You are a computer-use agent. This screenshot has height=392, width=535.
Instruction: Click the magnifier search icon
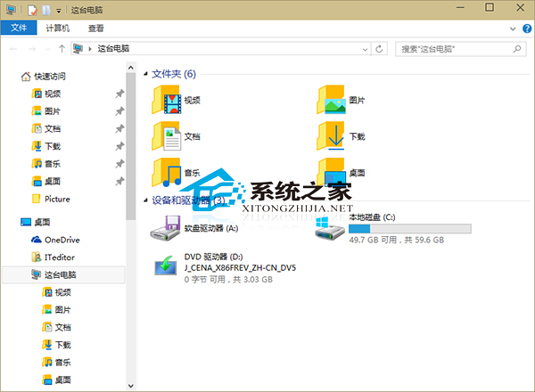517,49
